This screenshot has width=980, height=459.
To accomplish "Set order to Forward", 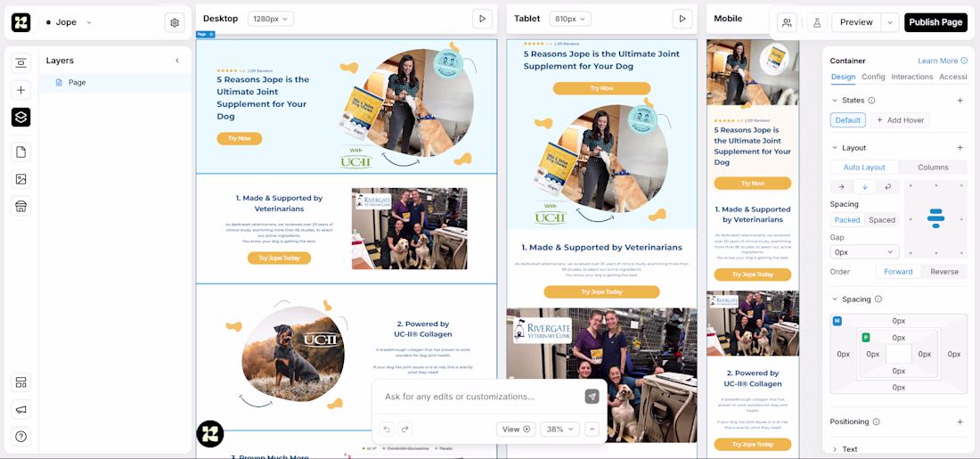I will (899, 272).
